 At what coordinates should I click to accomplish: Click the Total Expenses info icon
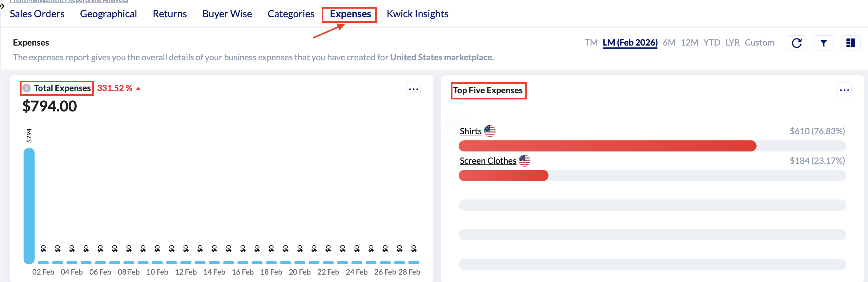pos(26,88)
